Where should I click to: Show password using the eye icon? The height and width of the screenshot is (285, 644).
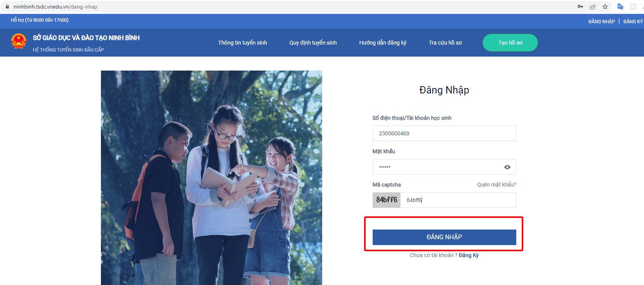point(507,167)
